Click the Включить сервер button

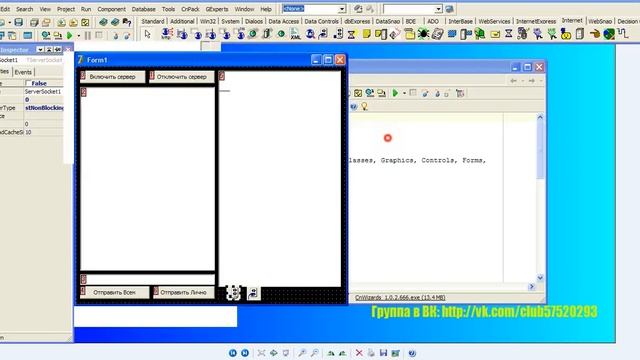tap(112, 77)
